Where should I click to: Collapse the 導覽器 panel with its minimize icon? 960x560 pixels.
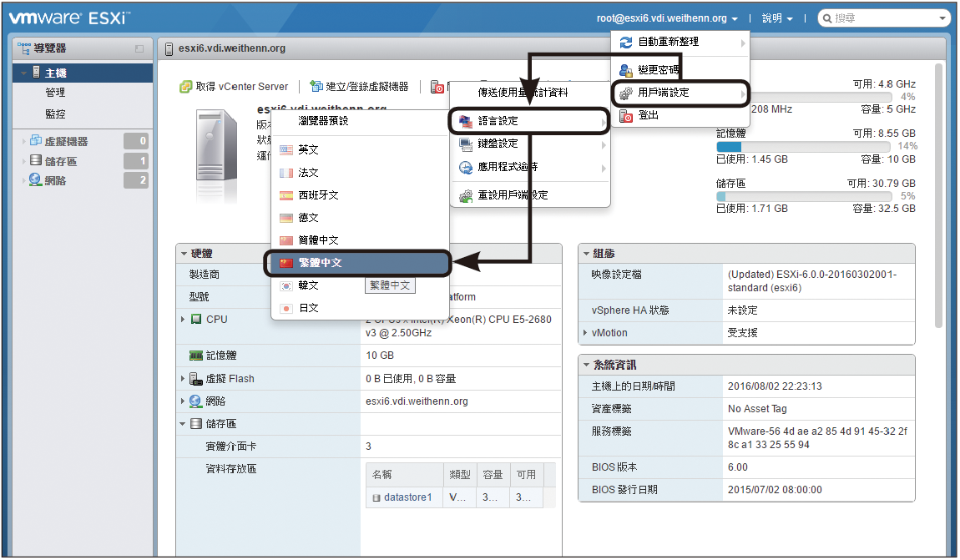(x=139, y=48)
